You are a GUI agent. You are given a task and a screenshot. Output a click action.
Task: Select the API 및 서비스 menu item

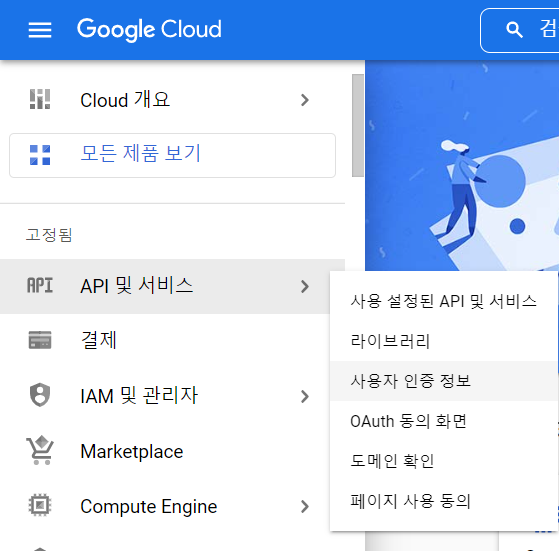[172, 286]
